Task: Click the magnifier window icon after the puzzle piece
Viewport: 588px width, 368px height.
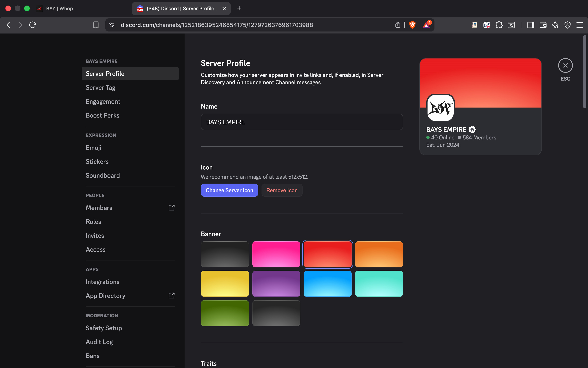Action: pyautogui.click(x=511, y=25)
